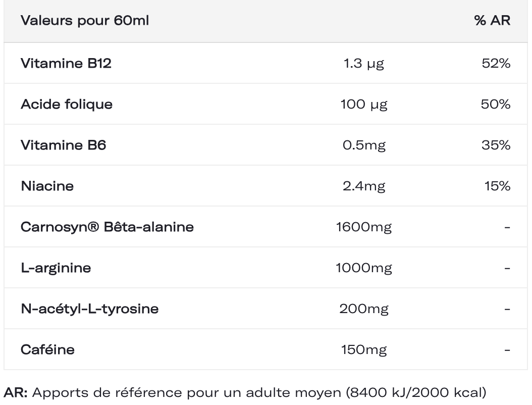Click the 'Valeurs pour 60ml' header

[x=85, y=21]
